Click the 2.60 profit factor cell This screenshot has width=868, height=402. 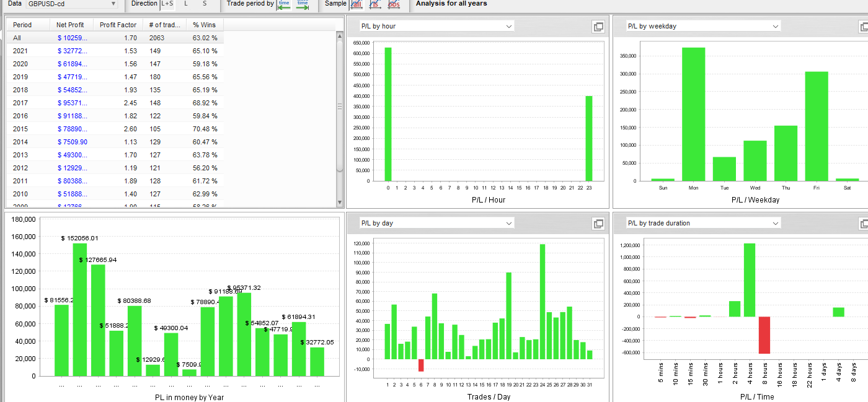click(118, 129)
